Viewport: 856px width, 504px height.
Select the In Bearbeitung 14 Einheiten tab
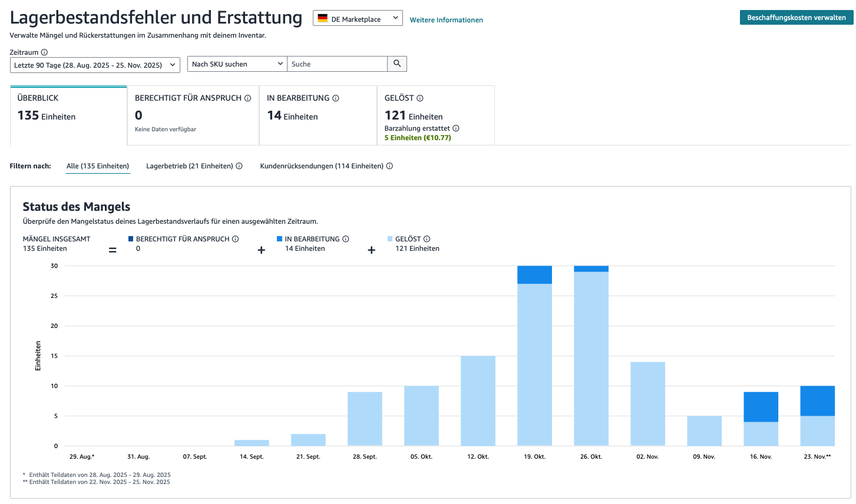(x=318, y=115)
